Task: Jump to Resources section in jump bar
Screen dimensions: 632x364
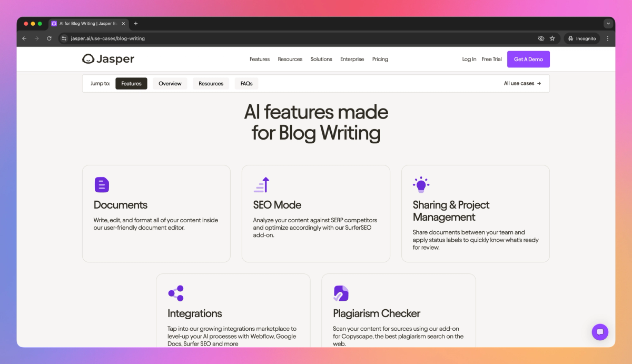Action: (x=211, y=83)
